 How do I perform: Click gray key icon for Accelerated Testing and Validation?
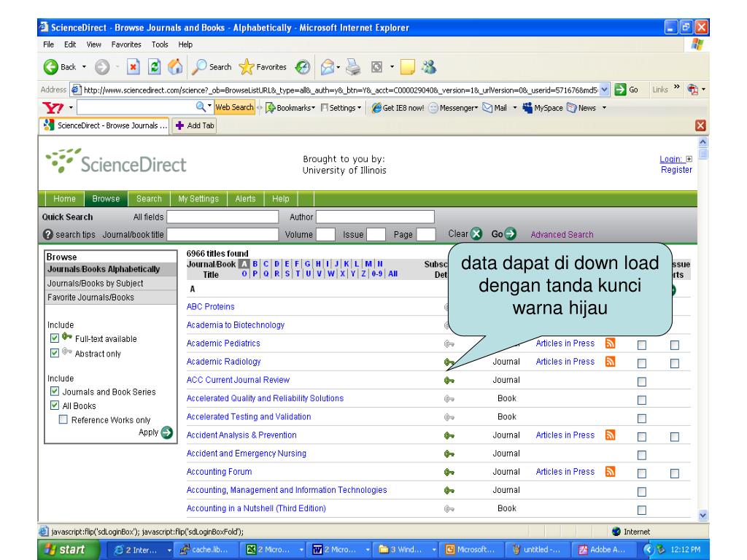coord(449,417)
